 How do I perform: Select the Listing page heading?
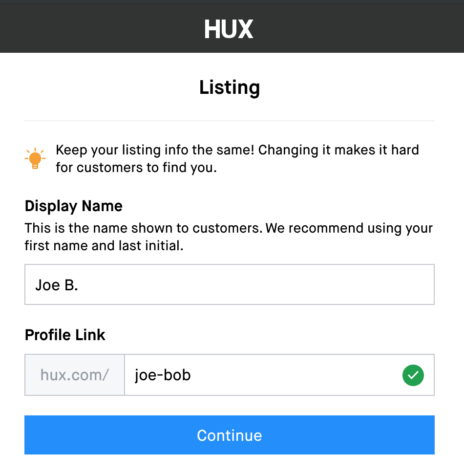pyautogui.click(x=230, y=88)
